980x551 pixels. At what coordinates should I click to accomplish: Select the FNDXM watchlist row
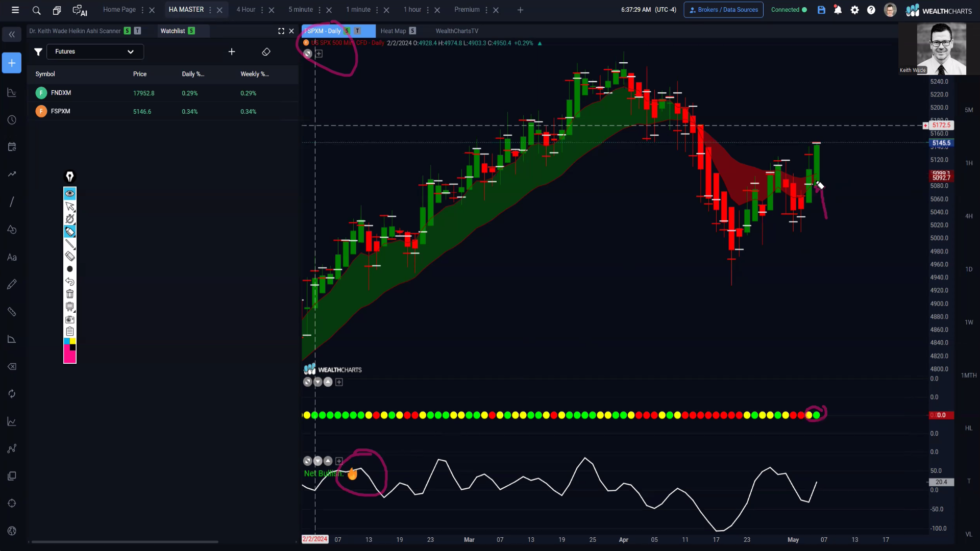(x=162, y=93)
